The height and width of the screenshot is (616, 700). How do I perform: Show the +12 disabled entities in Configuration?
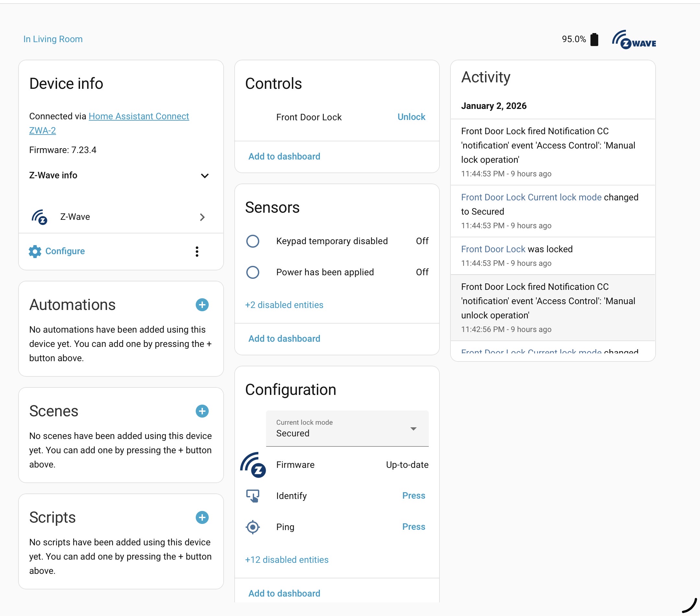click(x=287, y=560)
